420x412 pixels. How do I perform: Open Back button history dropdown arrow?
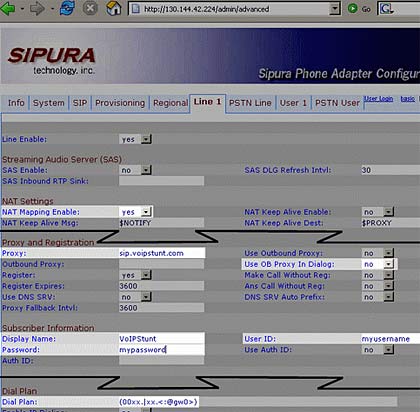click(22, 9)
